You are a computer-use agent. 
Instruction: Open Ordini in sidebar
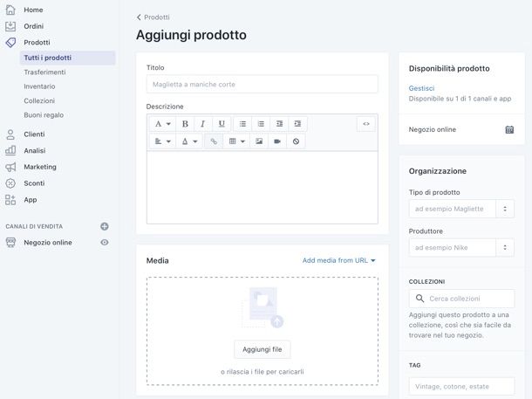(34, 26)
